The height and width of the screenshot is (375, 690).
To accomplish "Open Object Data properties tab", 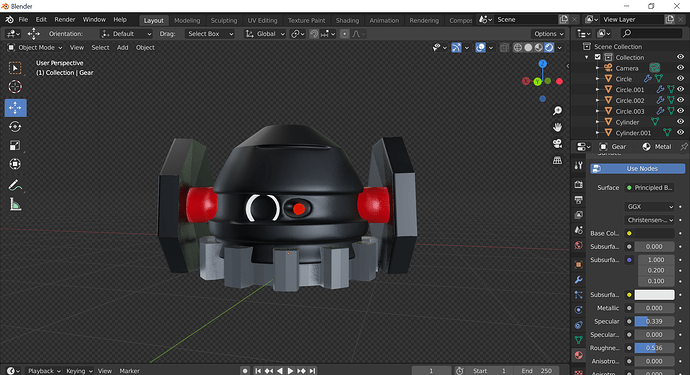I will coord(579,340).
